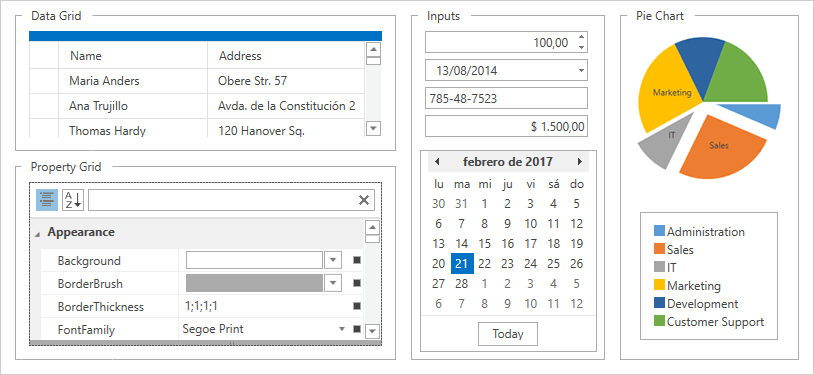Click the IT legend entry

pyautogui.click(x=665, y=267)
